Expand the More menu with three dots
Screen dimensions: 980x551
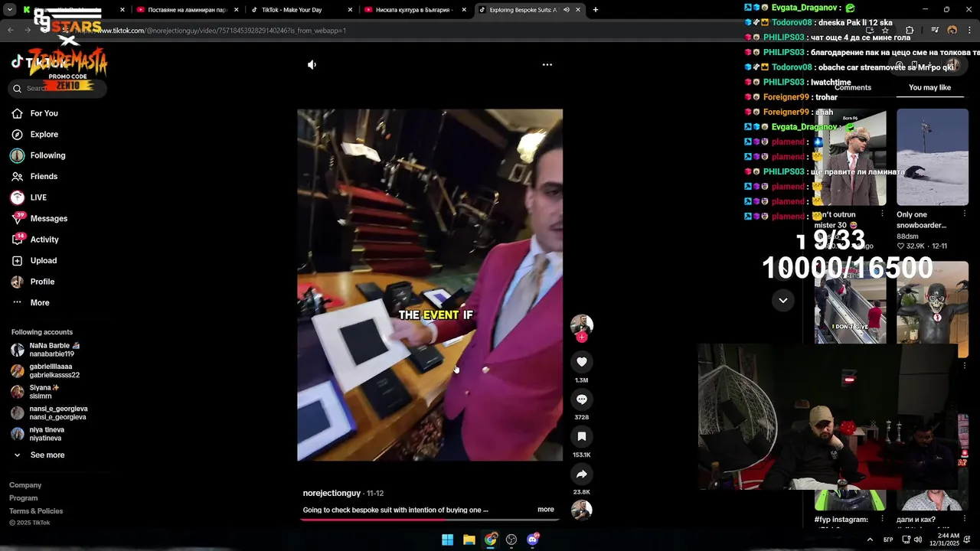[31, 302]
